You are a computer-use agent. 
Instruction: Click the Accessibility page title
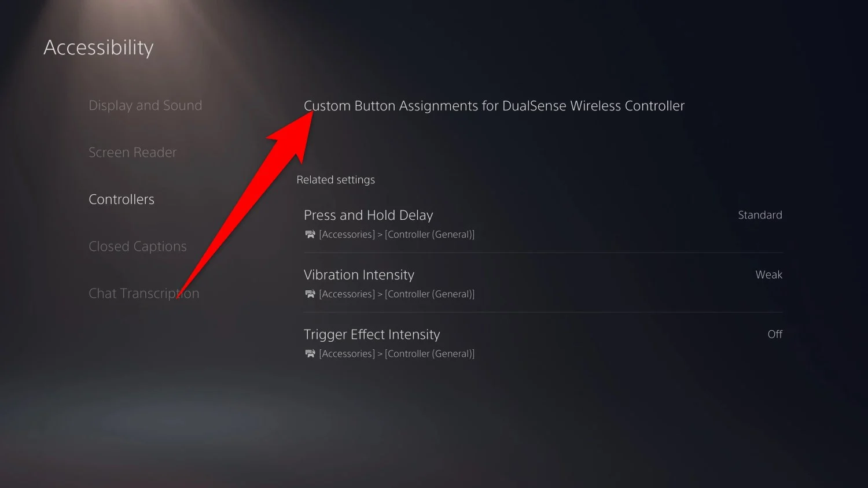98,47
